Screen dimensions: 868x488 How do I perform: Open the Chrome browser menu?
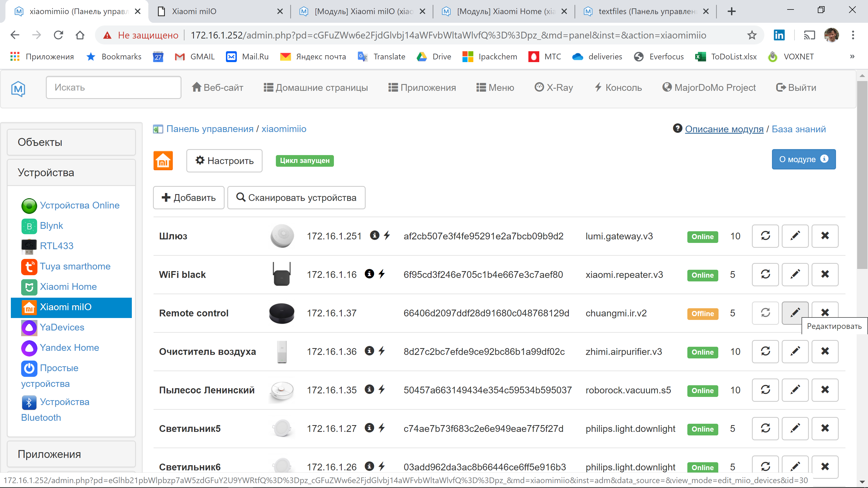tap(853, 35)
